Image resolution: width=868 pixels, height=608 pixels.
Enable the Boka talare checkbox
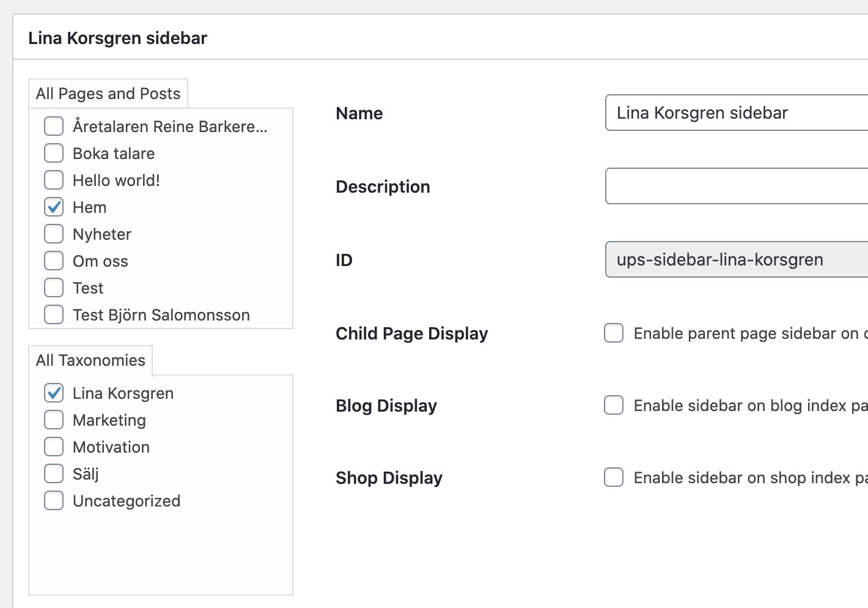[x=54, y=153]
